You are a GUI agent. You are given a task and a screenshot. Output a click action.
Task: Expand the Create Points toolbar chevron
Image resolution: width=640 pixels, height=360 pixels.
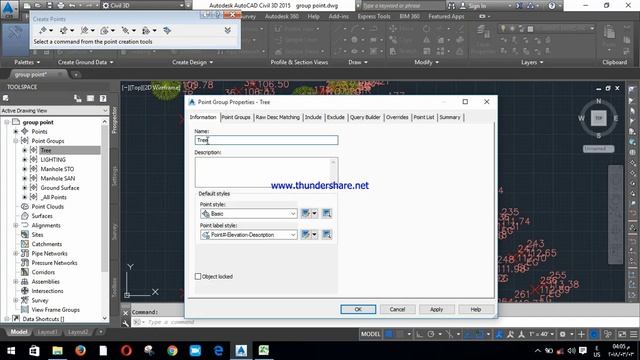pos(228,30)
